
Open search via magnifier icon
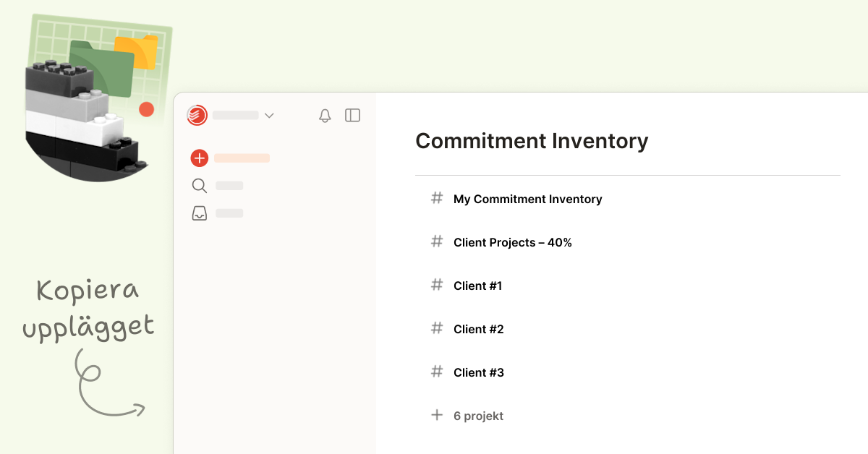pyautogui.click(x=200, y=186)
